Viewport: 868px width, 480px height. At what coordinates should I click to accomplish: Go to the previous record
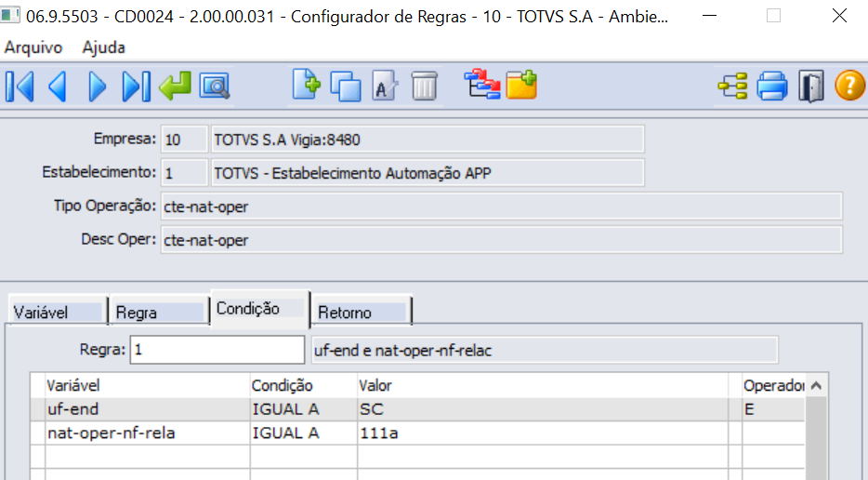coord(58,87)
